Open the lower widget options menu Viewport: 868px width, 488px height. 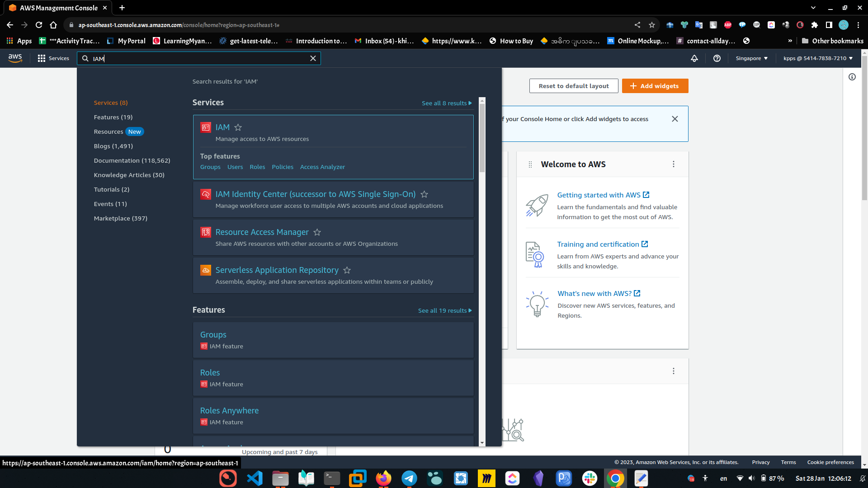coord(674,371)
